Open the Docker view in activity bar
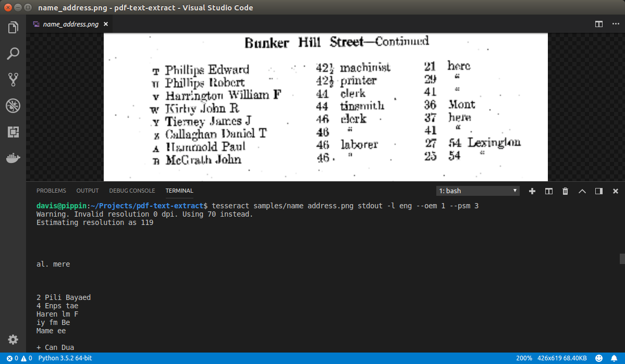Screen dimensions: 625x364 pos(13,158)
